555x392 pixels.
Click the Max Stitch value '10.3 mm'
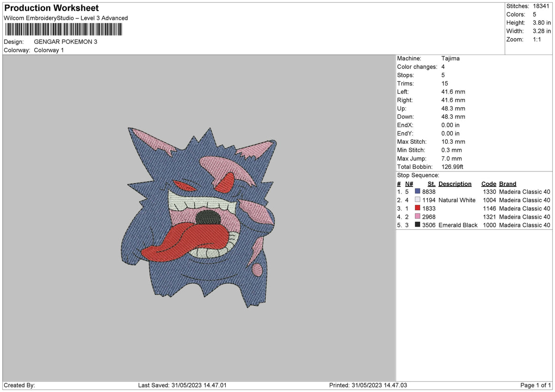click(453, 141)
